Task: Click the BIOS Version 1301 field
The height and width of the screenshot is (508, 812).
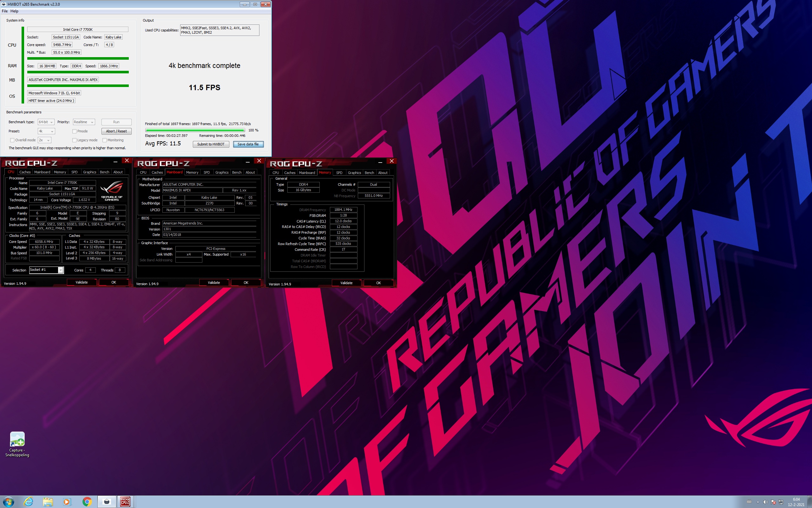Action: (x=209, y=229)
